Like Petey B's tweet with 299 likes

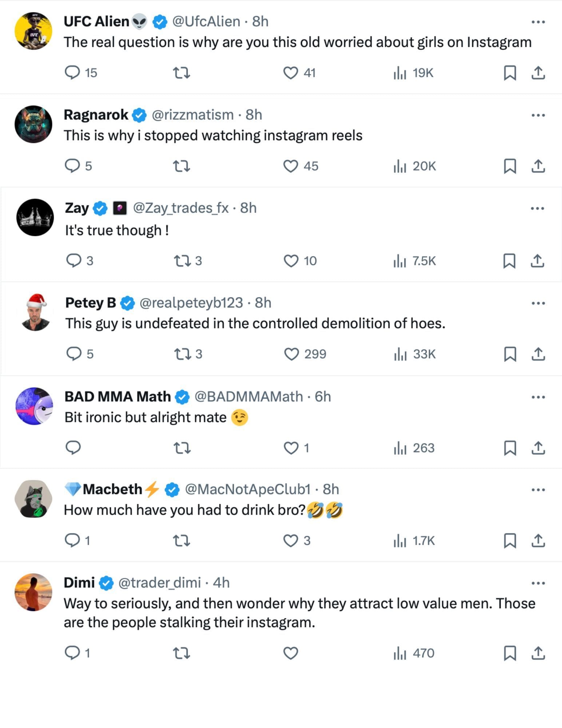coord(291,354)
